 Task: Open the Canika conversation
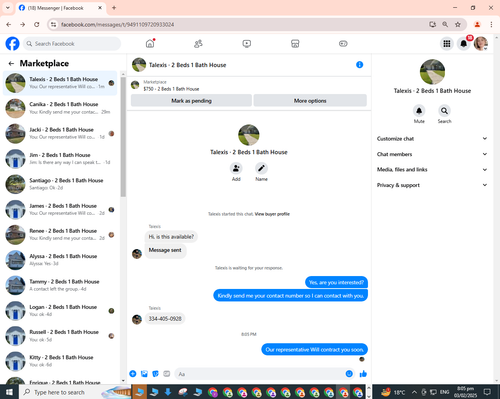pyautogui.click(x=60, y=108)
